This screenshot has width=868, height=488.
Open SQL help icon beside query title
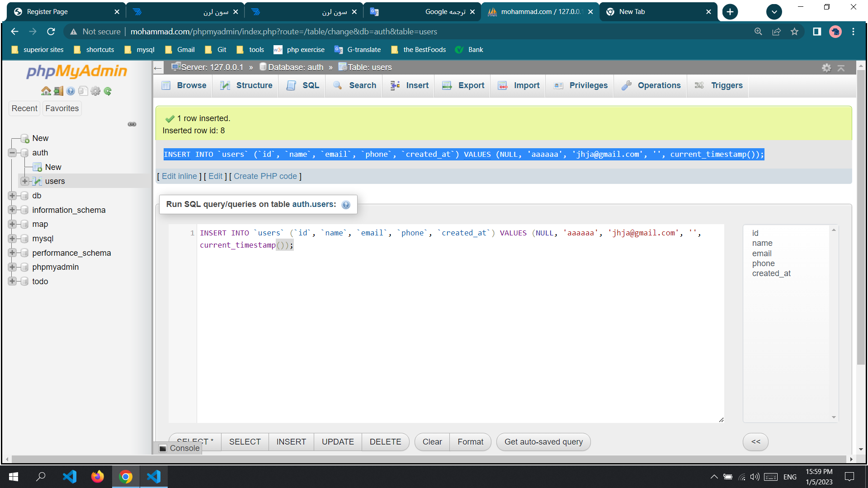[x=346, y=205]
